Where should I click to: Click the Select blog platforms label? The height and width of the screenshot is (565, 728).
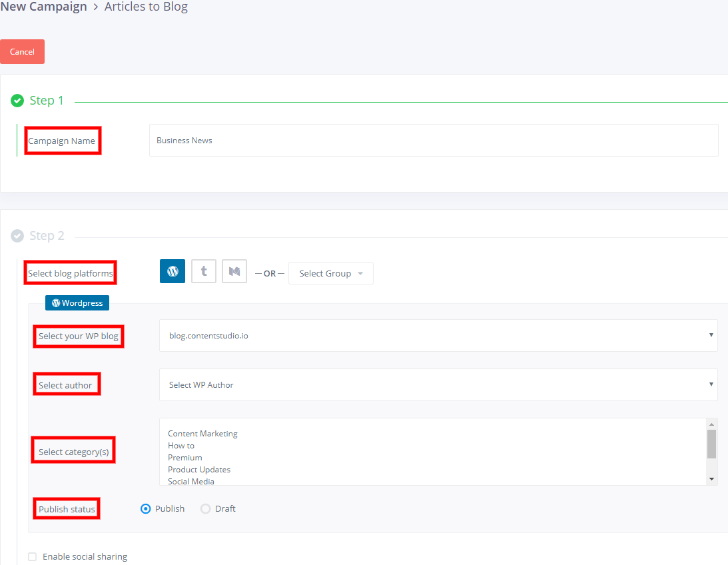click(70, 273)
